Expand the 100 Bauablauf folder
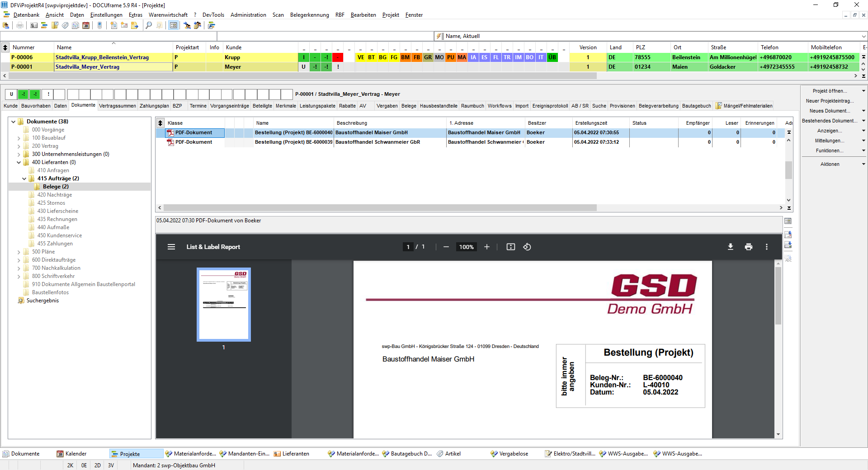The height and width of the screenshot is (470, 868). [19, 138]
